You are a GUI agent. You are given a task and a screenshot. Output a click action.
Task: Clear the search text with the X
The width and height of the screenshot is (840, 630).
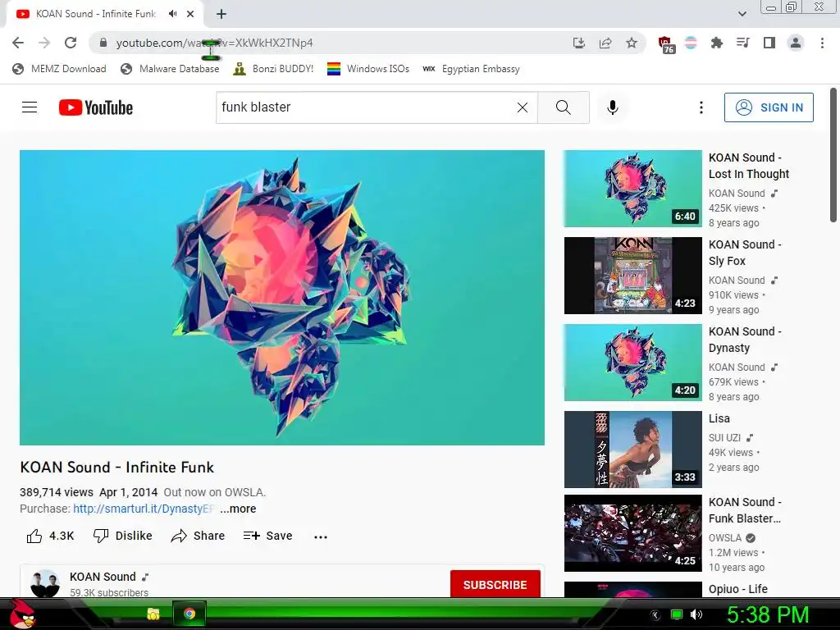pos(523,107)
